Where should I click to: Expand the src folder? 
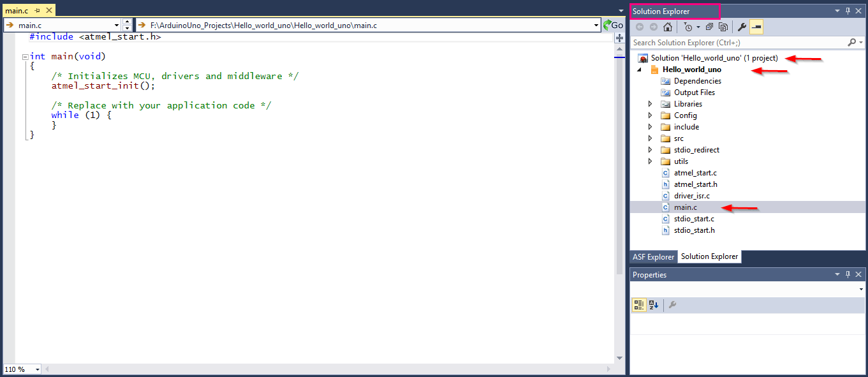pyautogui.click(x=650, y=138)
